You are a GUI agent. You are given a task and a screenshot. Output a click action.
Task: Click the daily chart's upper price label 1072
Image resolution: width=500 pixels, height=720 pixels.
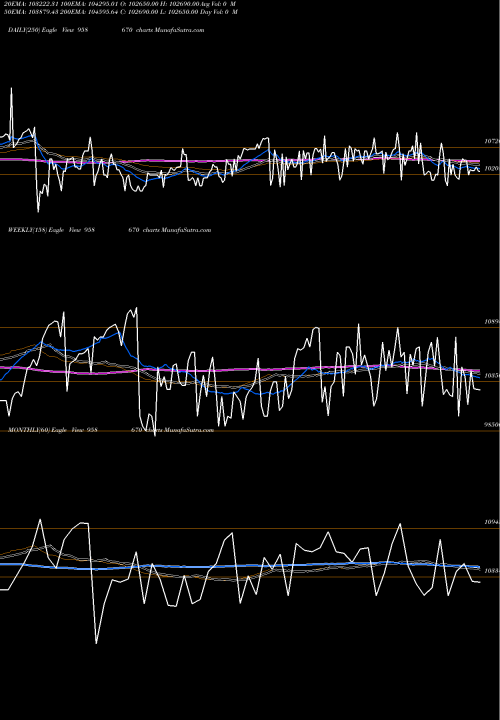coord(492,141)
